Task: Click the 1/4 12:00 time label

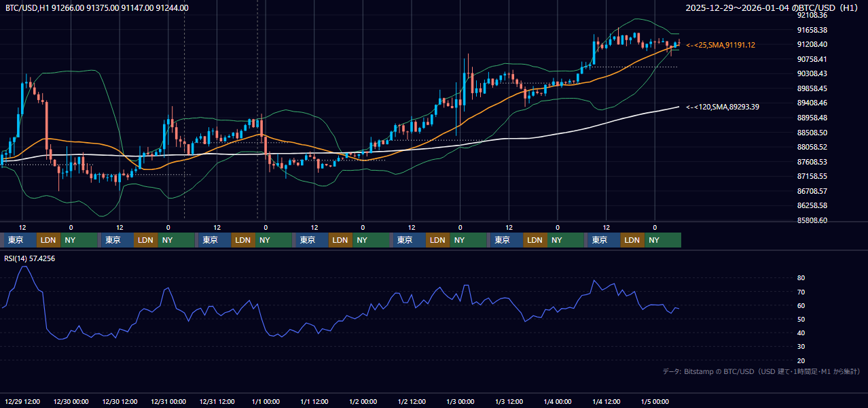Action: point(607,402)
